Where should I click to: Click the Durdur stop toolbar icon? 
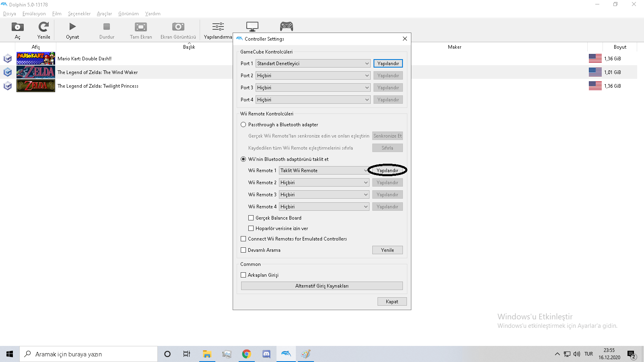(107, 27)
